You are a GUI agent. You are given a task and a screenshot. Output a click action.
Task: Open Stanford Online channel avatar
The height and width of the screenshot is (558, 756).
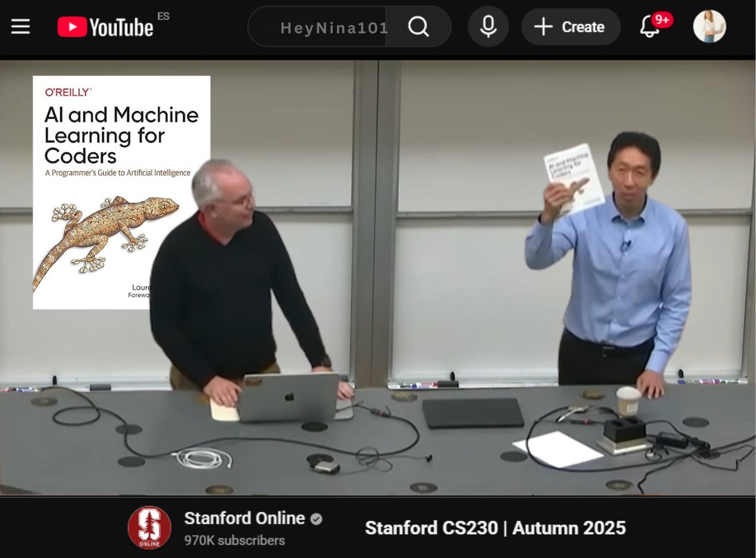[x=149, y=527]
